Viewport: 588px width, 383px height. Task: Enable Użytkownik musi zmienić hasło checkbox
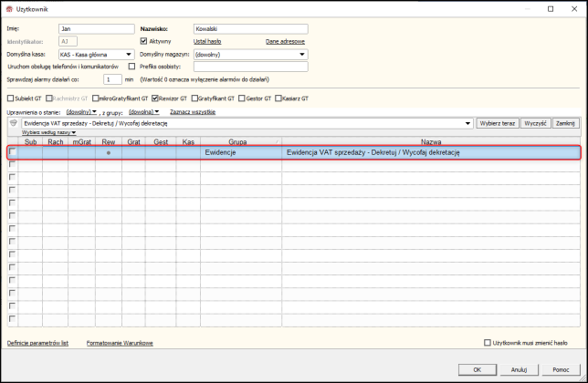pyautogui.click(x=488, y=343)
